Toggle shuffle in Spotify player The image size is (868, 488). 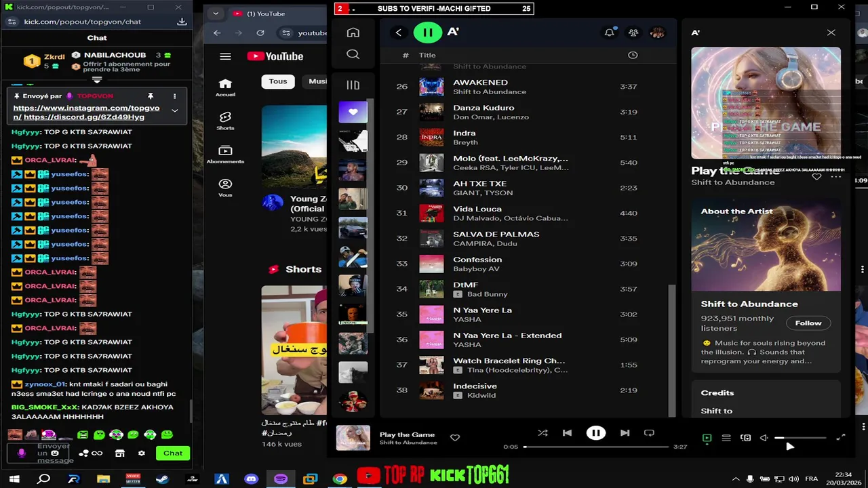[x=542, y=433]
